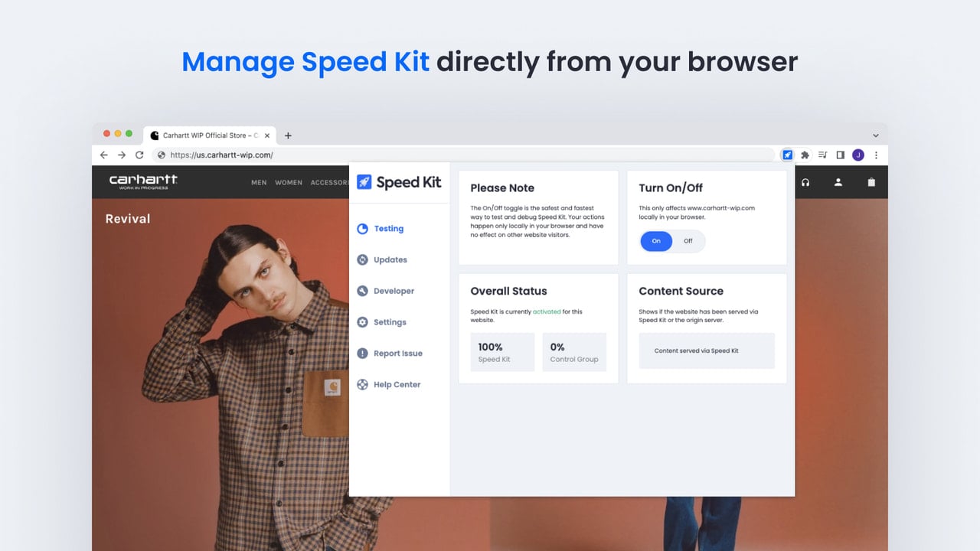
Task: Open the Testing section label
Action: (x=389, y=229)
